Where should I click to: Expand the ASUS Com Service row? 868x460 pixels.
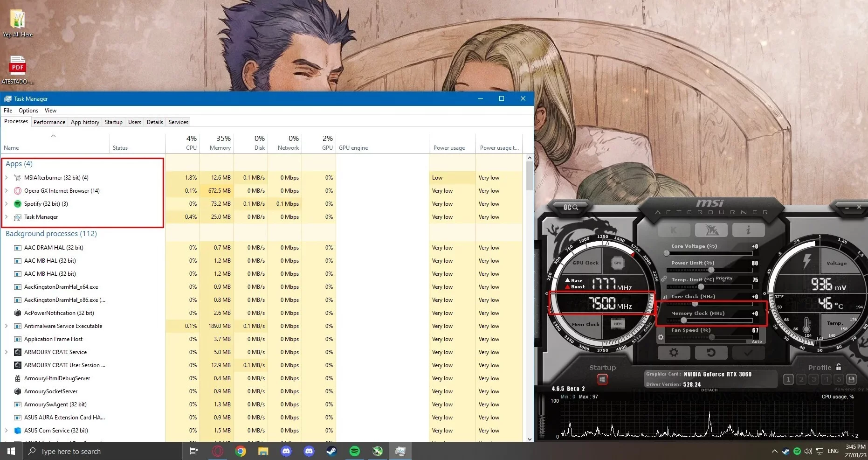[7, 431]
